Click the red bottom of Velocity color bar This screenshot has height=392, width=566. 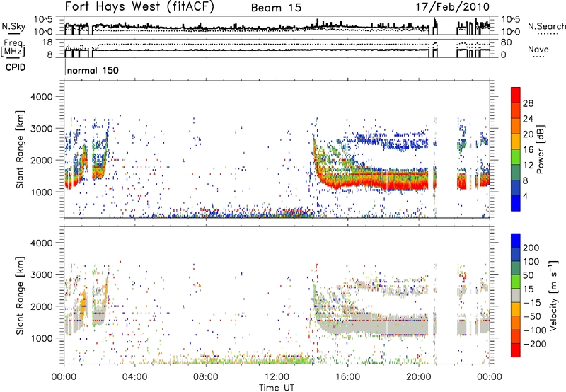click(516, 350)
